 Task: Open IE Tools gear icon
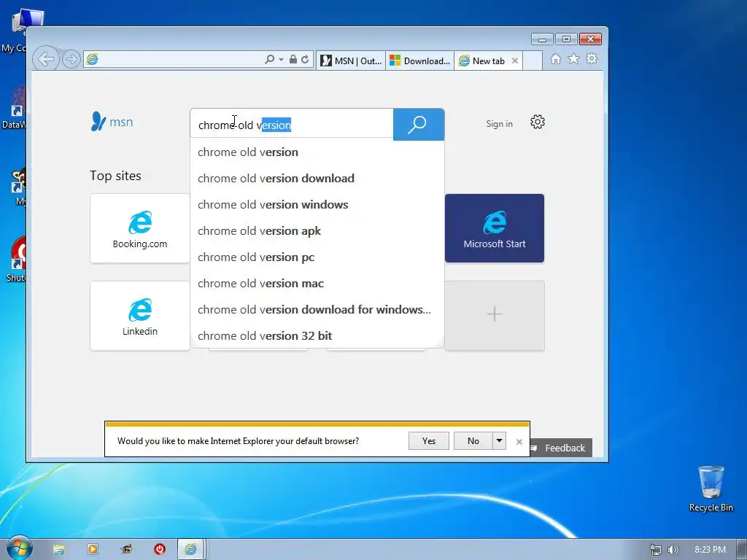point(592,58)
